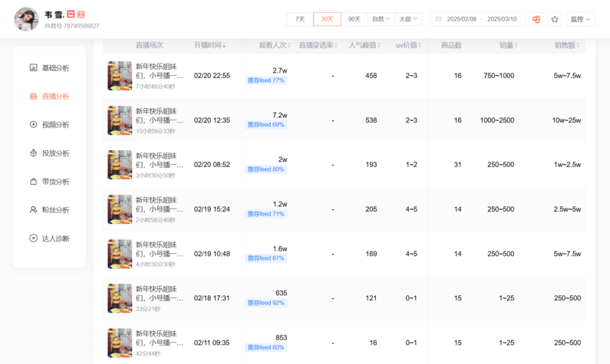Go to 投放分析 section
The width and height of the screenshot is (610, 364).
pyautogui.click(x=49, y=153)
